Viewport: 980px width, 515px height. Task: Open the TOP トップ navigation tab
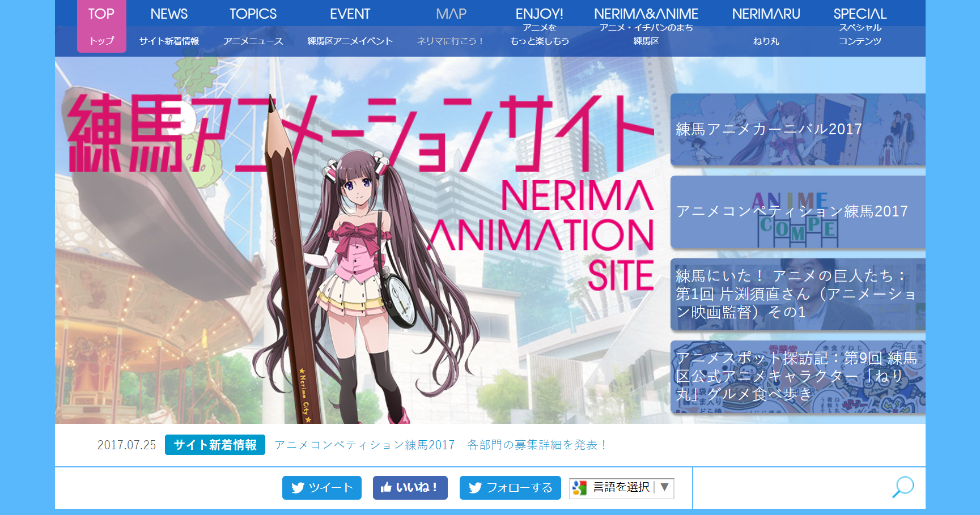pos(101,26)
